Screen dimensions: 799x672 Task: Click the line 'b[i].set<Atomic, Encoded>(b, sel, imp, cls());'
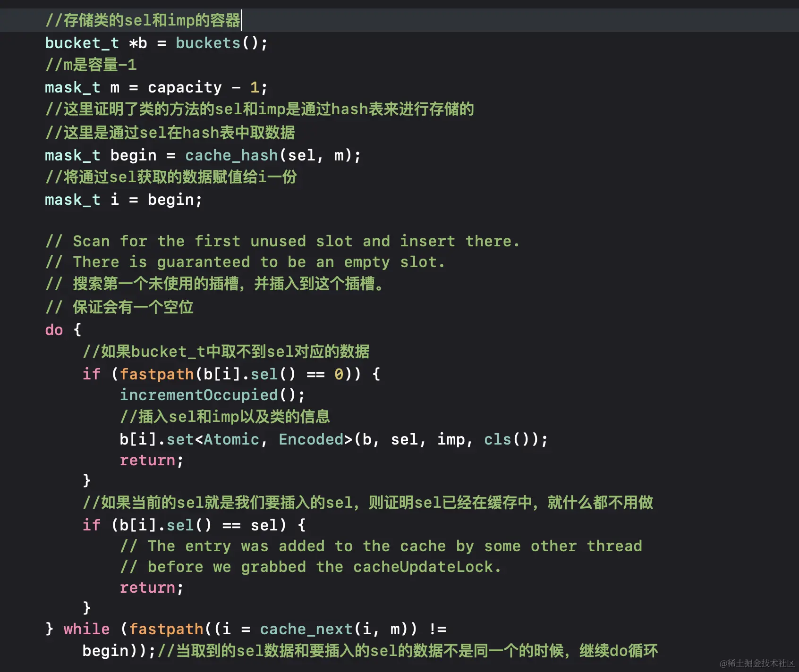click(334, 439)
